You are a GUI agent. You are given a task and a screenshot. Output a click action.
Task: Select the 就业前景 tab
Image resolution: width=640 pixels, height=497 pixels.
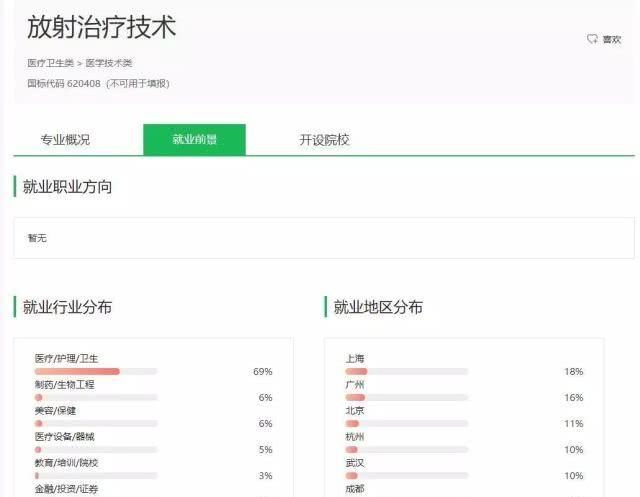click(194, 140)
